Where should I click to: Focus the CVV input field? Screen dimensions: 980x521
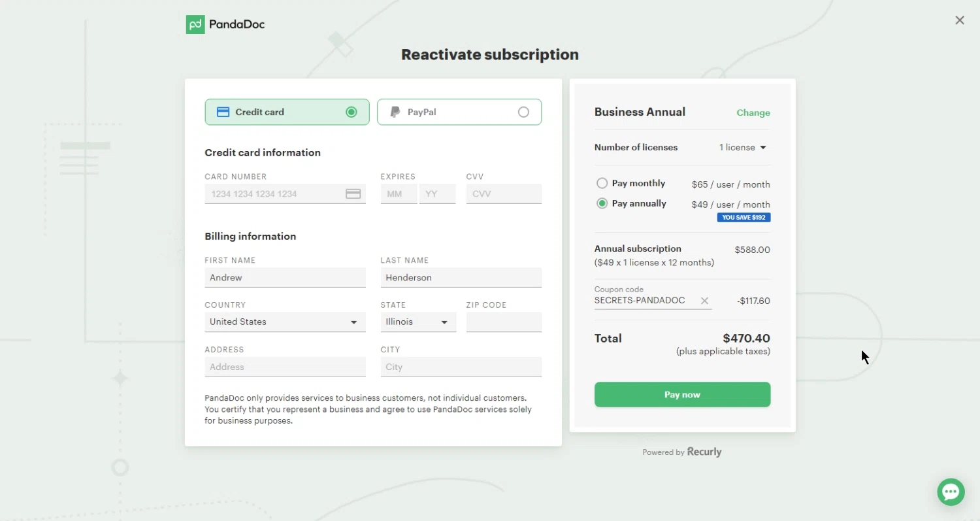click(x=504, y=193)
